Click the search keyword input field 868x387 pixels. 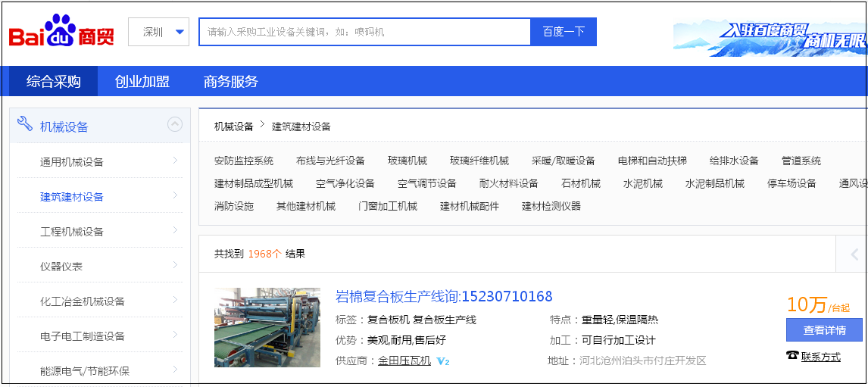click(364, 32)
